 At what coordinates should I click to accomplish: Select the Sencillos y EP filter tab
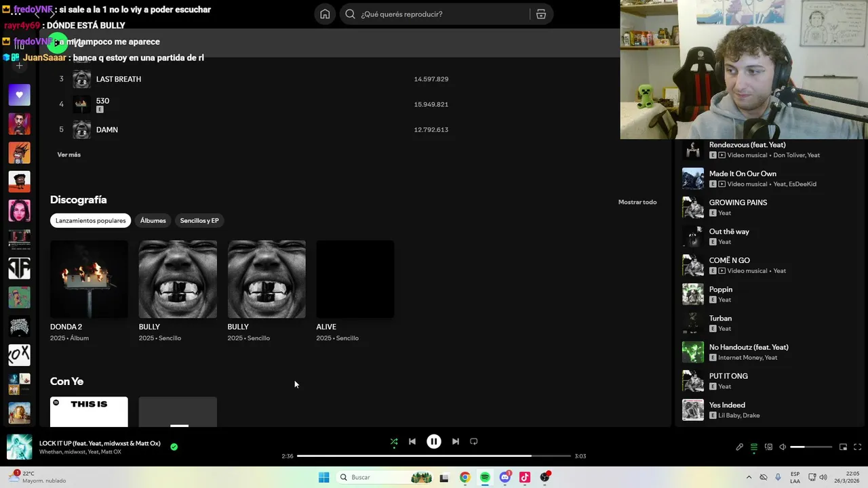coord(199,220)
